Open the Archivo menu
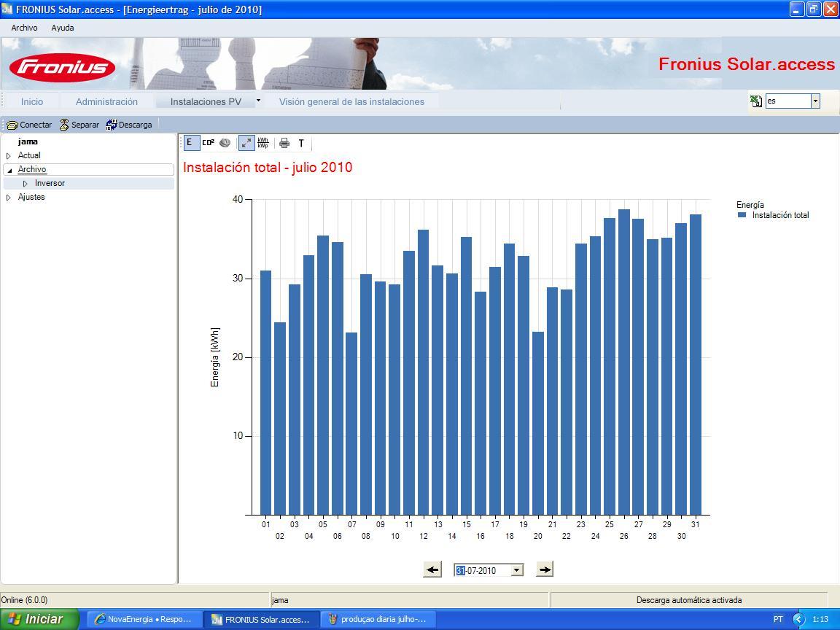 tap(24, 28)
